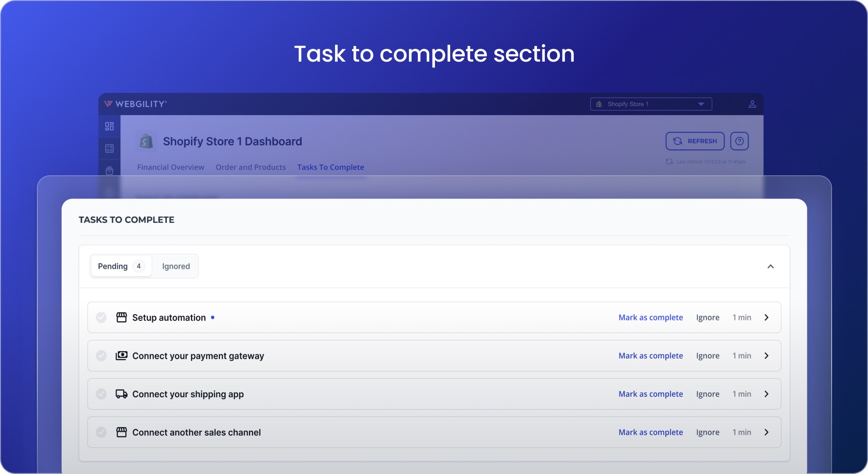Click the help question mark icon
Image resolution: width=868 pixels, height=474 pixels.
pyautogui.click(x=739, y=141)
